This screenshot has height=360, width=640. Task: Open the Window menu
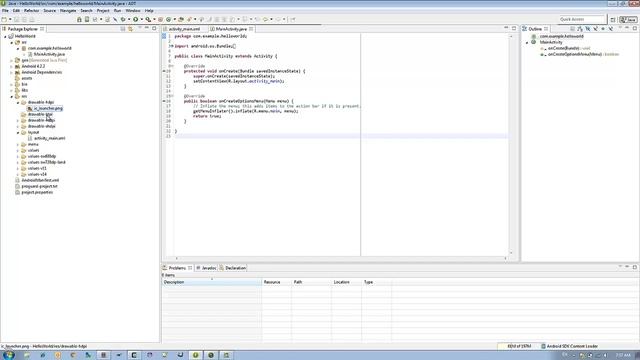point(133,11)
